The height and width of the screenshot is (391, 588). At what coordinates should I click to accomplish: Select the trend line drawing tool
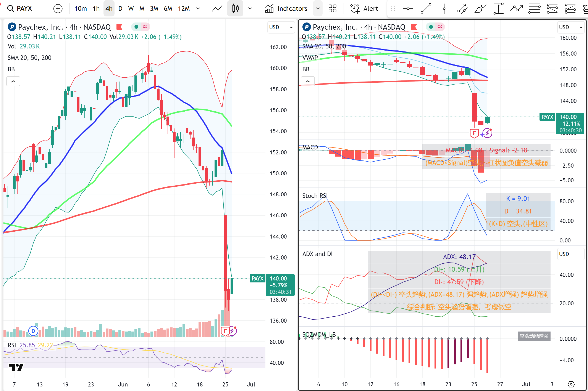click(426, 9)
